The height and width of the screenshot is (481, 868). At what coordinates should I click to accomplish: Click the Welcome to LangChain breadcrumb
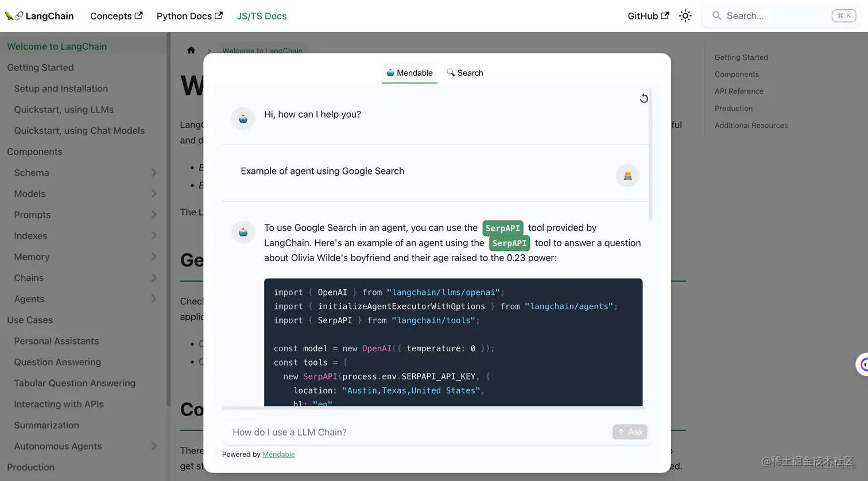[262, 51]
